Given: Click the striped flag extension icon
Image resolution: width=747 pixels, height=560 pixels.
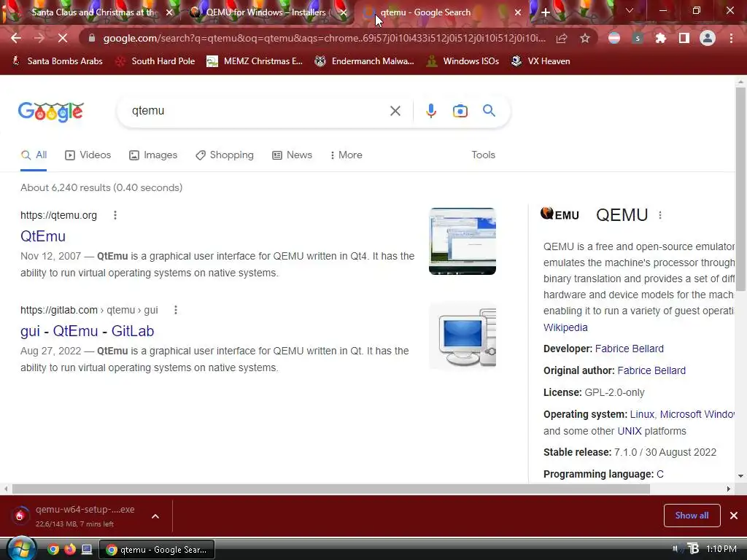Looking at the screenshot, I should coord(614,38).
